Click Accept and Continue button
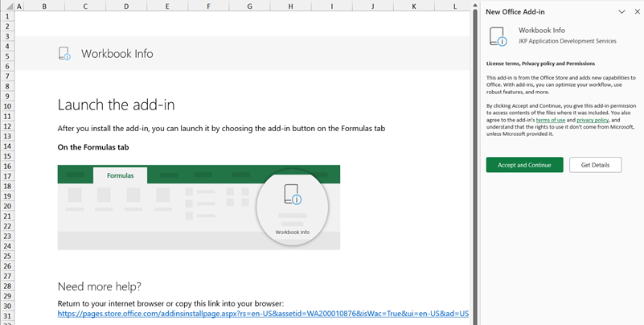This screenshot has height=325, width=644. click(524, 165)
